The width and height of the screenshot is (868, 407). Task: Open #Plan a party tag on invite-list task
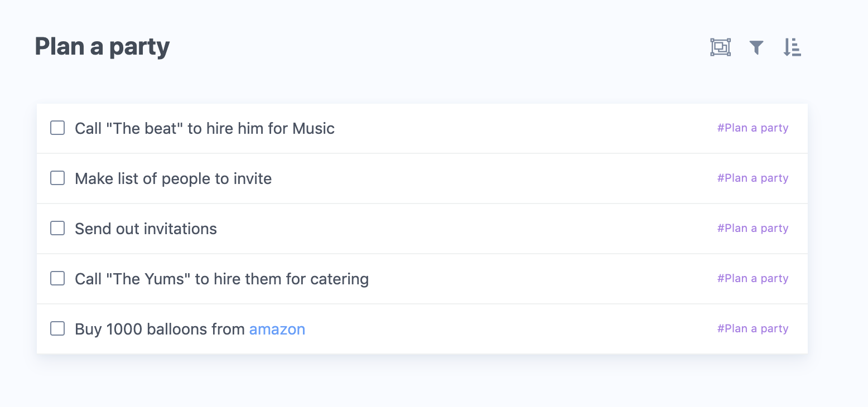[753, 178]
